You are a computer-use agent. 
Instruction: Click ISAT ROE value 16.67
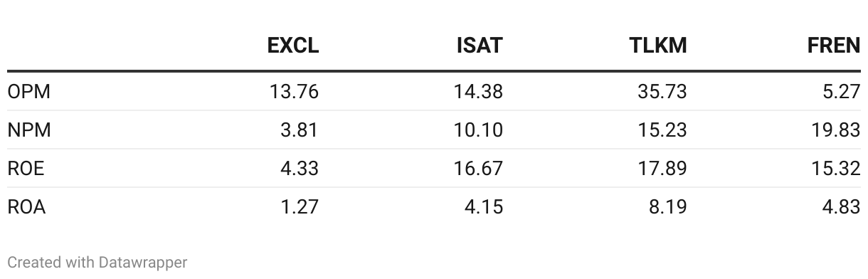pos(478,169)
